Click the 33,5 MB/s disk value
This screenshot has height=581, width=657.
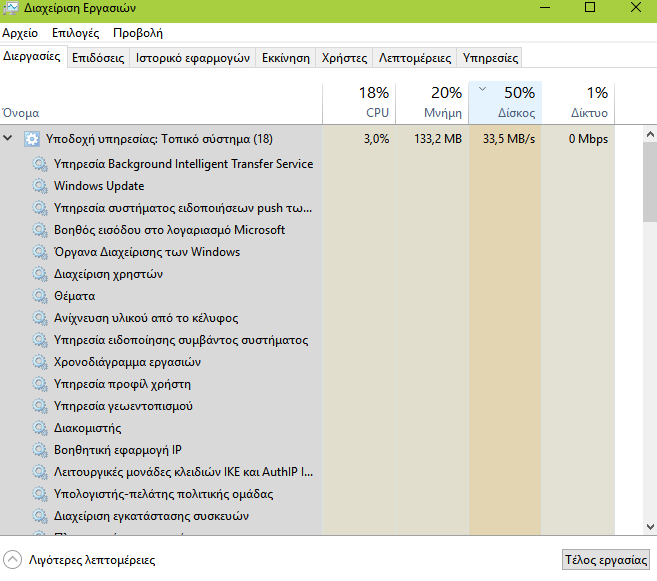(509, 139)
